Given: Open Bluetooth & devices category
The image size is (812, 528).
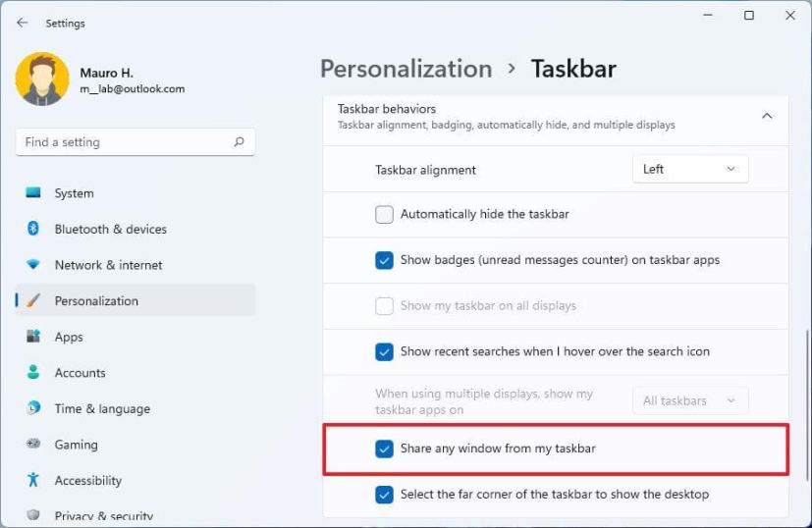Looking at the screenshot, I should tap(135, 229).
